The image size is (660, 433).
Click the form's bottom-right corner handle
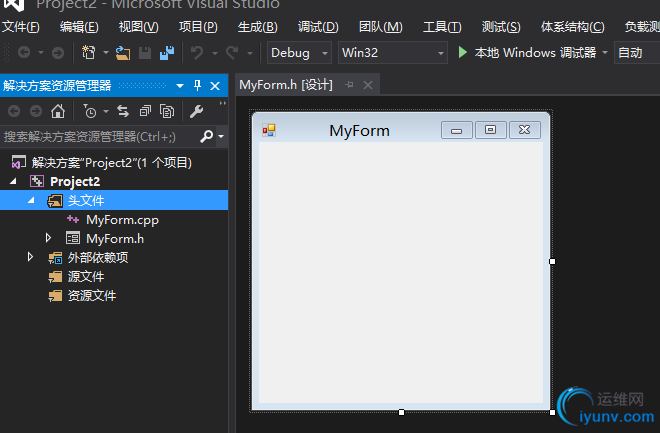[x=552, y=412]
